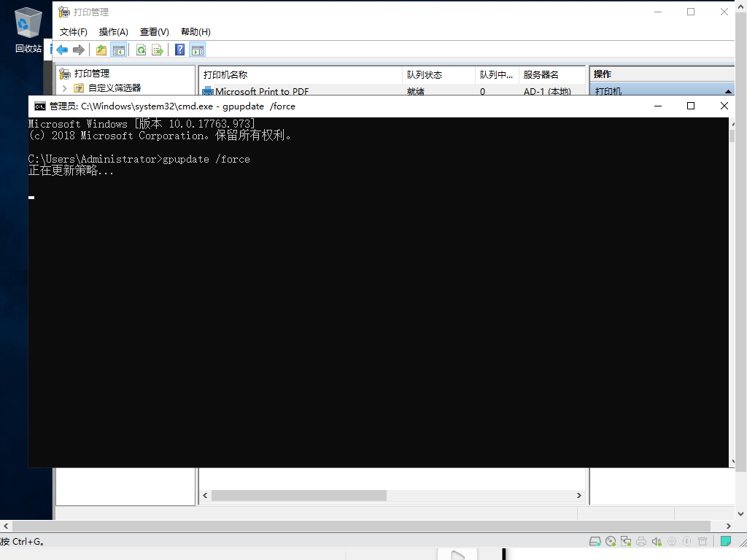
Task: Click the outer vertical scrollbar down arrow
Action: (740, 514)
